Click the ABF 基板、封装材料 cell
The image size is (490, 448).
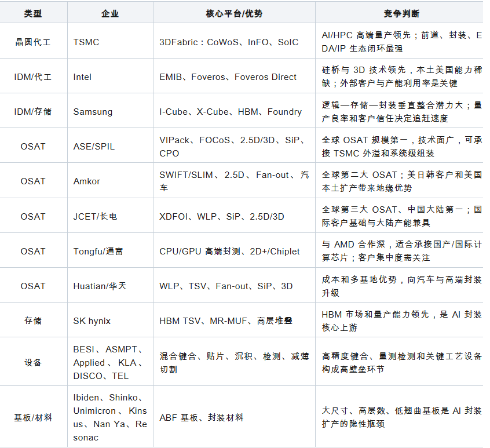[234, 417]
